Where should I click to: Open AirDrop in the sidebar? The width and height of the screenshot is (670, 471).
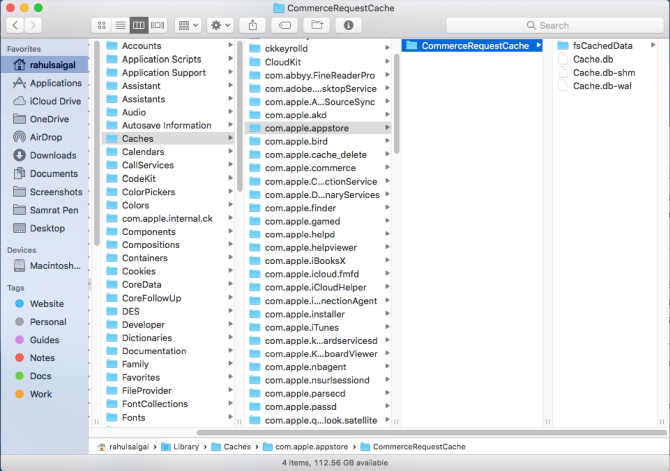[x=44, y=137]
